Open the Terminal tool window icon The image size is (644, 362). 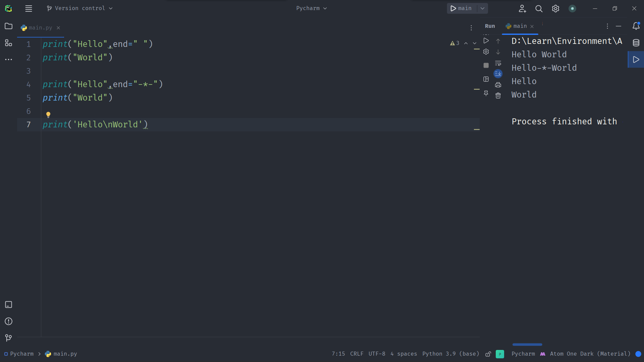point(8,305)
